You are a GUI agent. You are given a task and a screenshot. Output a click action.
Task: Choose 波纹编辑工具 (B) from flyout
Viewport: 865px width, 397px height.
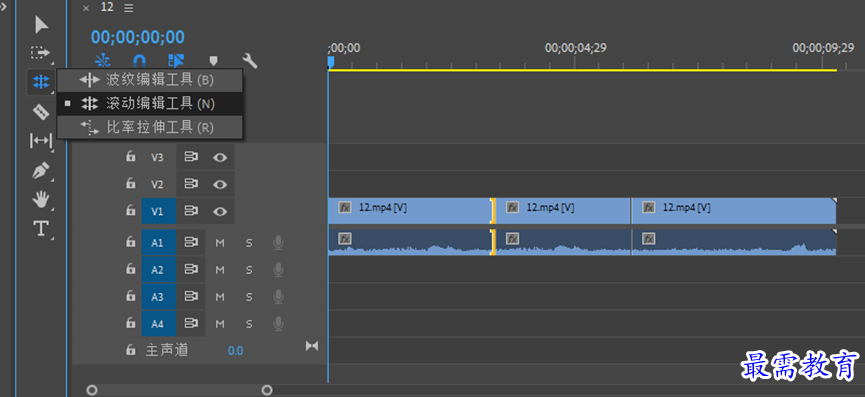point(149,80)
